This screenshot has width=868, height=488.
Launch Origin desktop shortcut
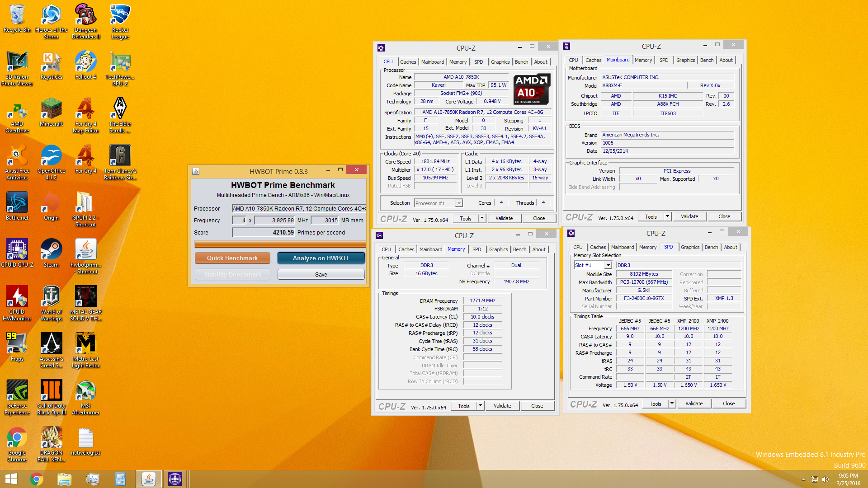[51, 206]
